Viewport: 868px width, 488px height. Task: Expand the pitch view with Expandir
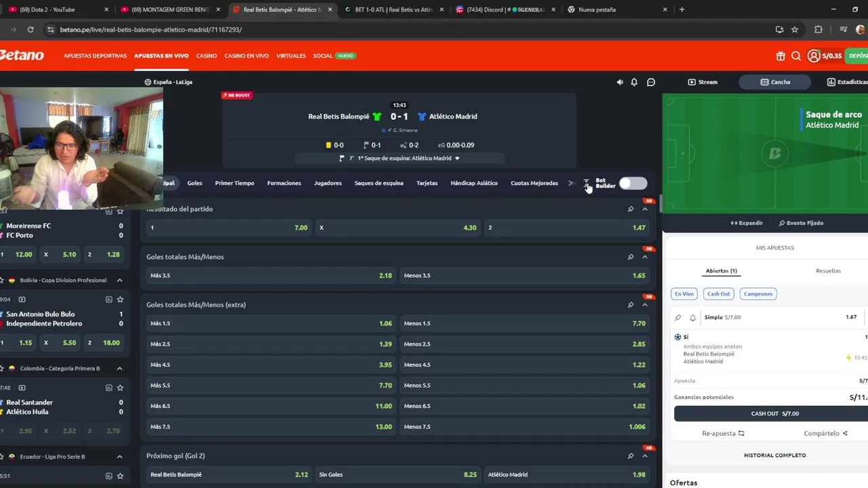[x=747, y=223]
